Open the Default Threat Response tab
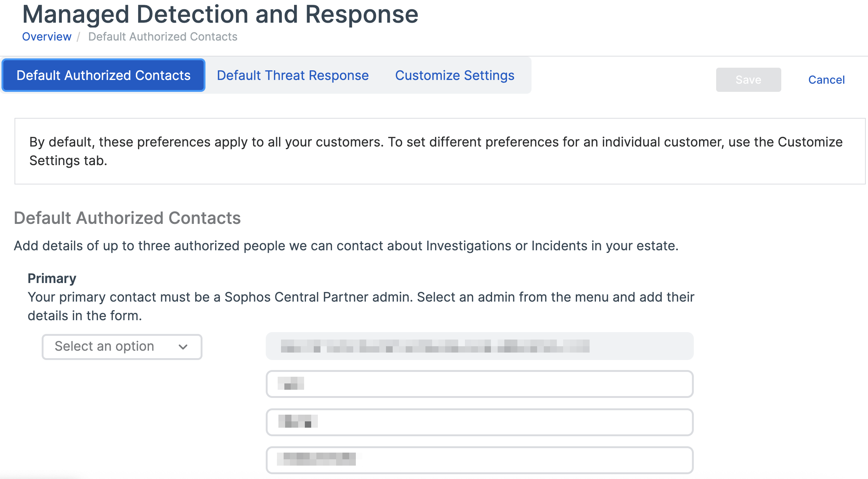Screen dimensions: 868x479 pos(293,75)
